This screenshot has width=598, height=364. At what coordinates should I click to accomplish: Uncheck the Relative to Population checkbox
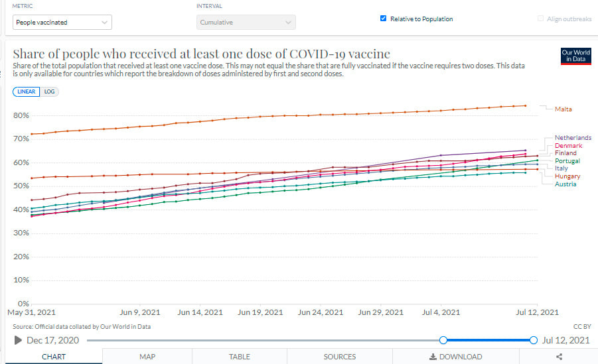coord(384,19)
